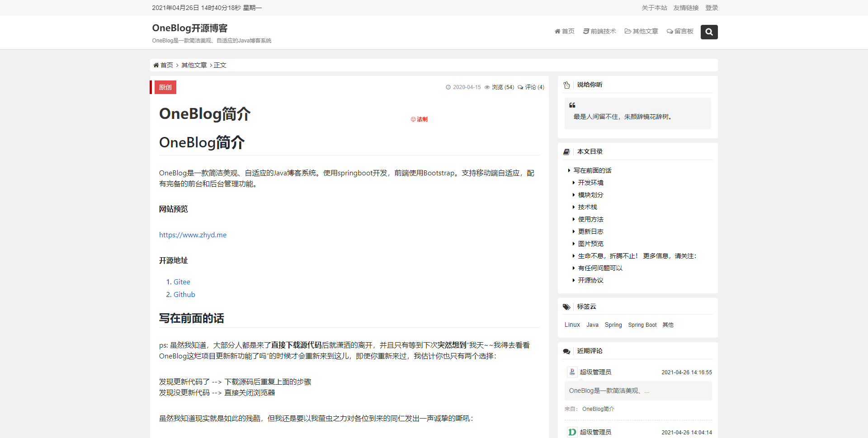This screenshot has height=438, width=868.
Task: Select the Spring Boot tag
Action: (642, 325)
